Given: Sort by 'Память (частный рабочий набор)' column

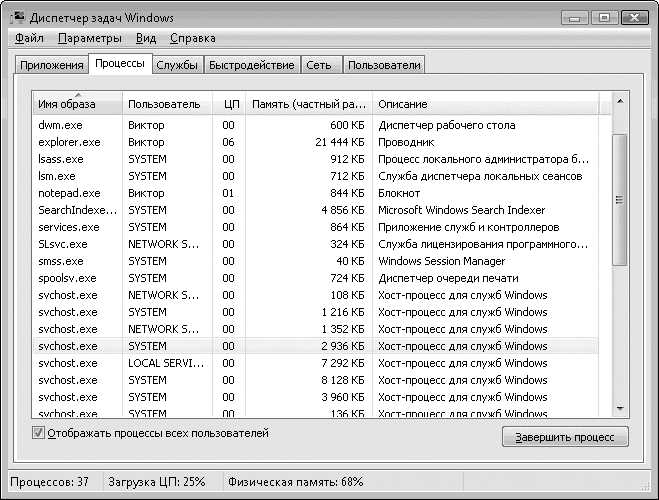Looking at the screenshot, I should [308, 104].
